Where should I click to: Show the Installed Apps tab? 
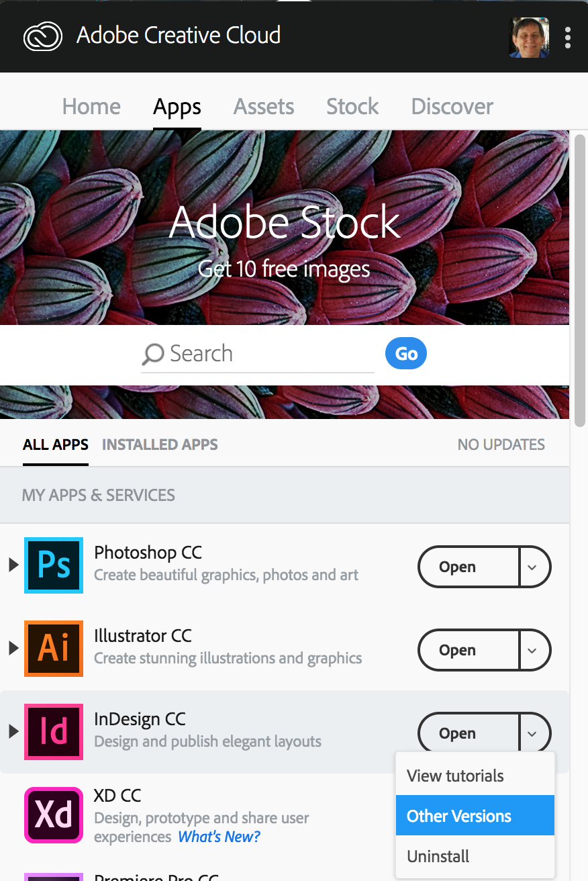tap(160, 445)
